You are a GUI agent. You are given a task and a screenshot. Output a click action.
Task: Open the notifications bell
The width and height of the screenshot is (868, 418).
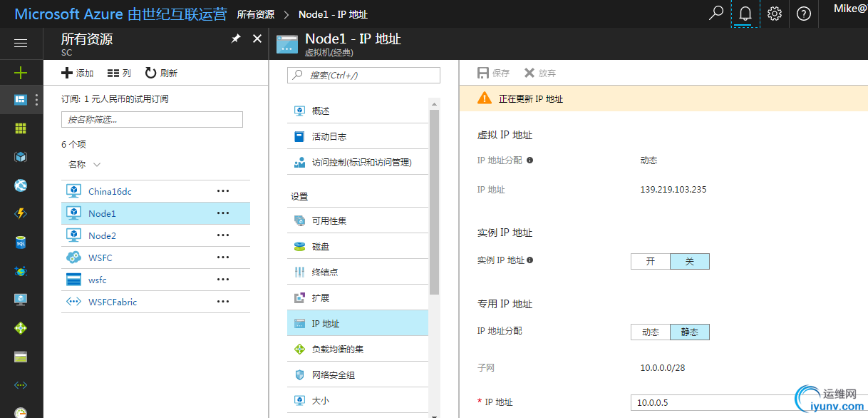tap(745, 14)
